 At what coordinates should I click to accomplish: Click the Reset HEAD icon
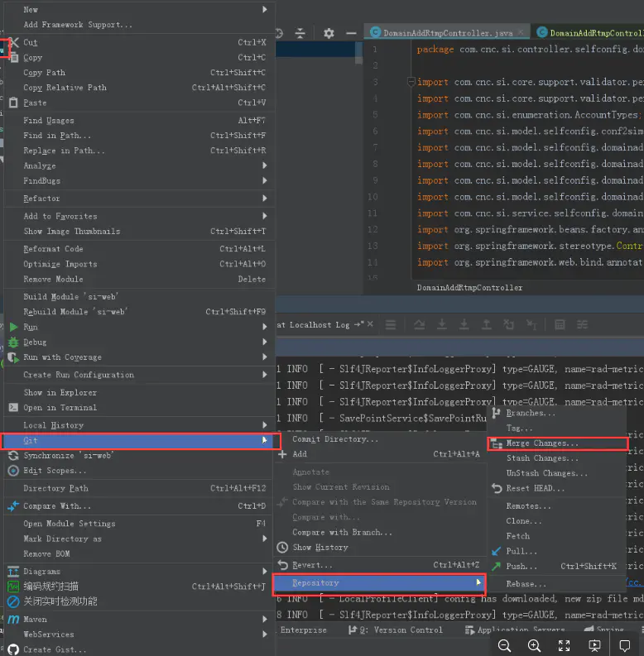pyautogui.click(x=497, y=488)
